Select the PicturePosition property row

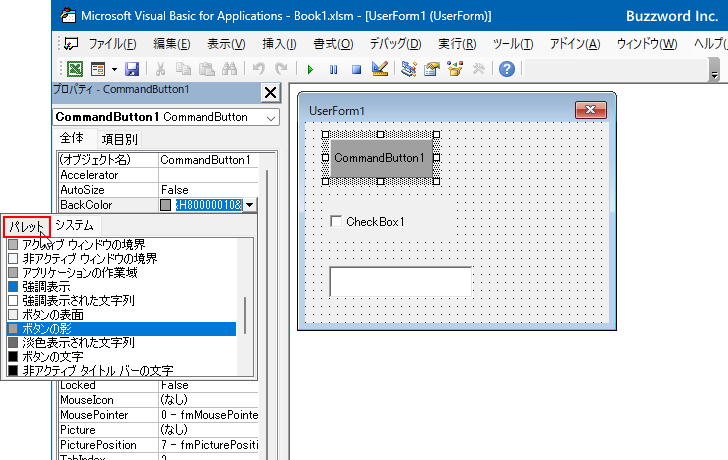[159, 445]
